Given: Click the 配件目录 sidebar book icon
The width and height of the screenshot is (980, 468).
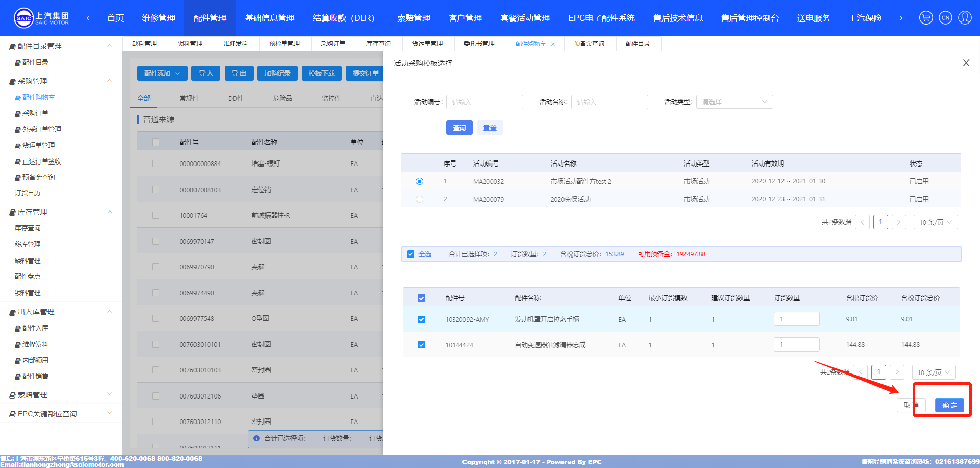Looking at the screenshot, I should click(18, 63).
